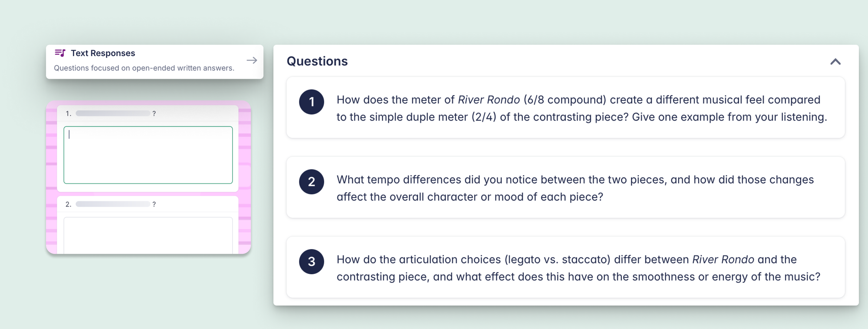Click River Rondo in the first question
The width and height of the screenshot is (868, 329).
(x=489, y=100)
